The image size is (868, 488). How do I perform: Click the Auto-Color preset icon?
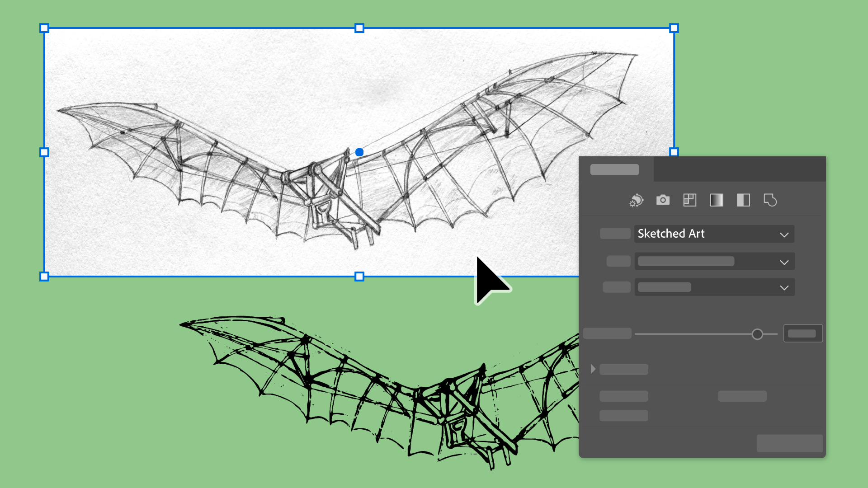click(636, 200)
